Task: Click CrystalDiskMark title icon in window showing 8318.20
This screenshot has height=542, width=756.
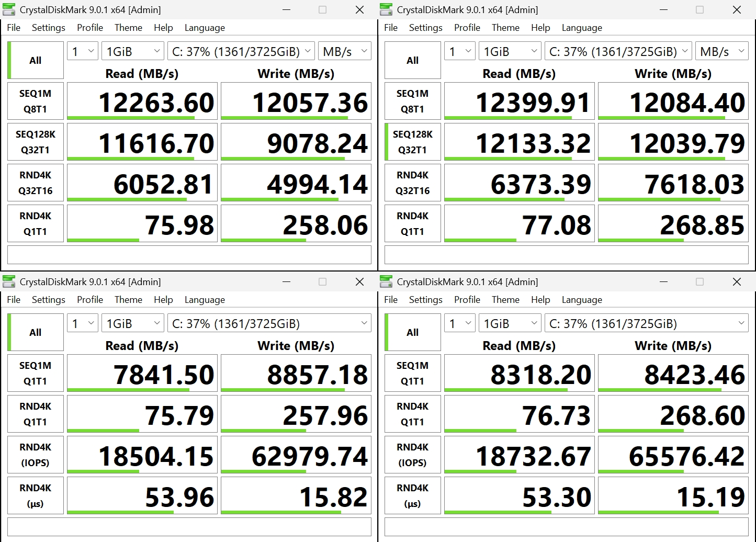Action: pos(386,281)
